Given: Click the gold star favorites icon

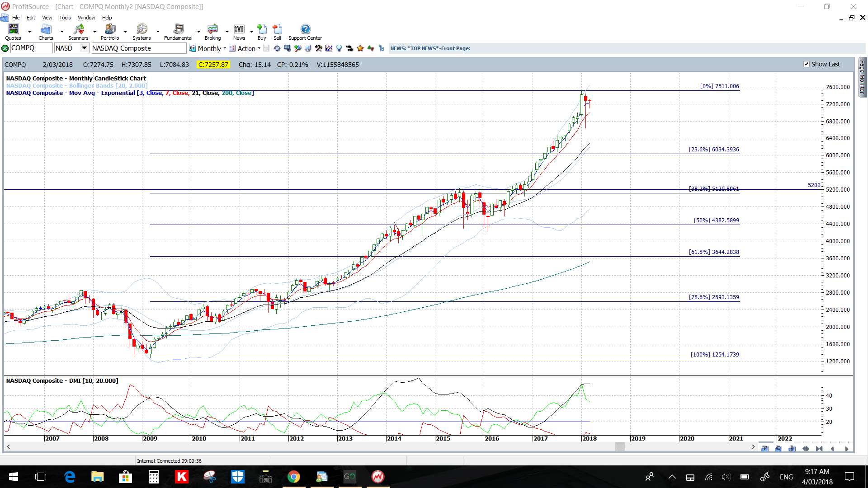Looking at the screenshot, I should tap(360, 48).
